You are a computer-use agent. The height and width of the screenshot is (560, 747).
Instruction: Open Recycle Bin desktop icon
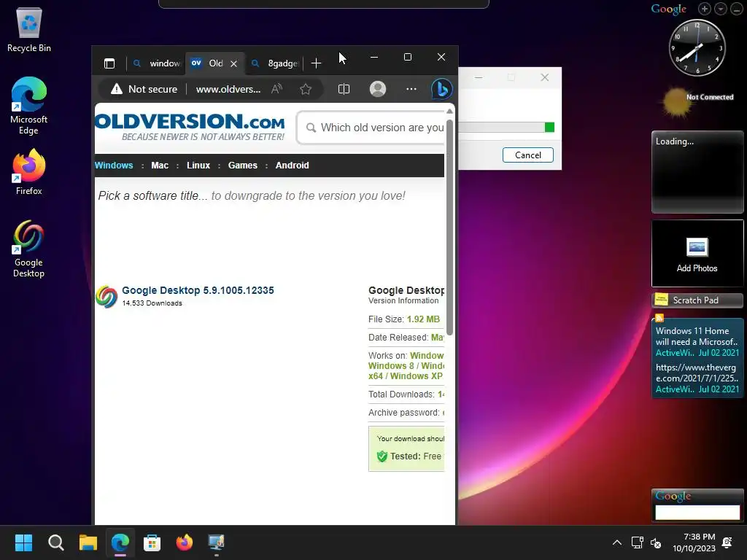point(28,31)
